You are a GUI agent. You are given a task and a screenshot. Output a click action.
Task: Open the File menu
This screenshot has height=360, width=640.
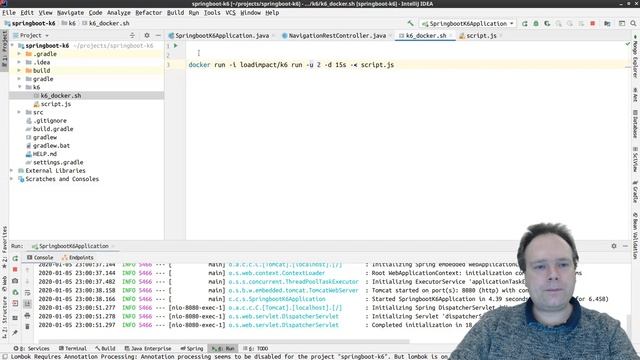point(9,13)
